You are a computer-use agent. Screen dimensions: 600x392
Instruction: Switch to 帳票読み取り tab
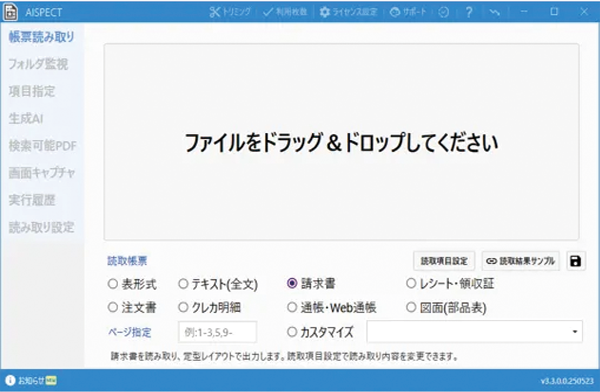(42, 37)
